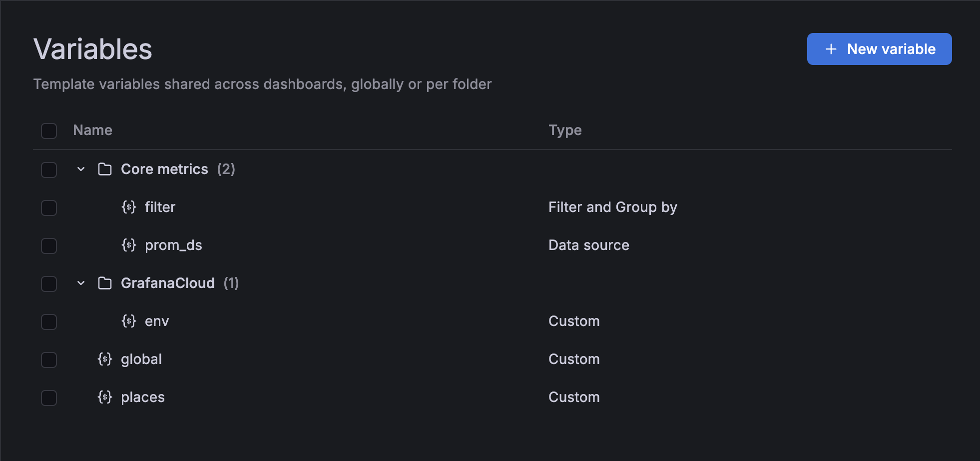Click the variable icon beside env
This screenshot has width=980, height=461.
(129, 321)
